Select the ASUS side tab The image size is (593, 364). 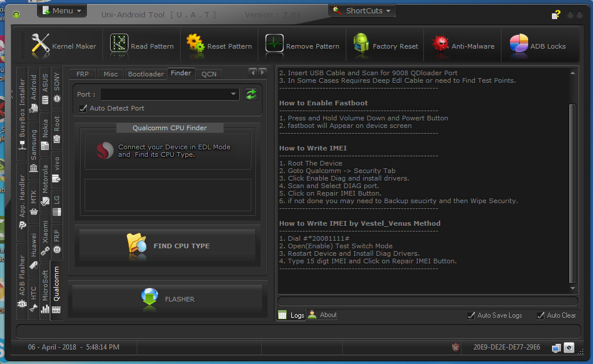pos(45,89)
